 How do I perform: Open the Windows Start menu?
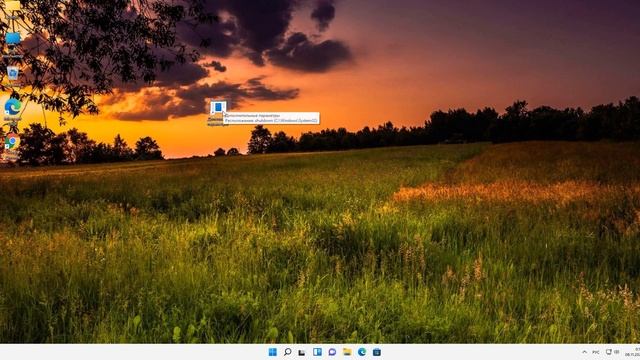tap(273, 352)
